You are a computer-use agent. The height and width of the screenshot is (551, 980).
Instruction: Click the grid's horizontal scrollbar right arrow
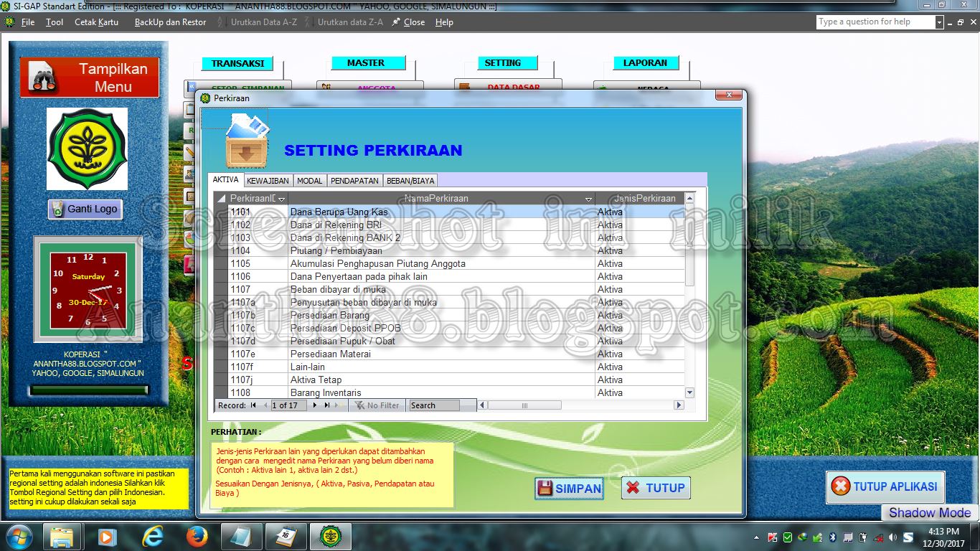click(x=679, y=405)
